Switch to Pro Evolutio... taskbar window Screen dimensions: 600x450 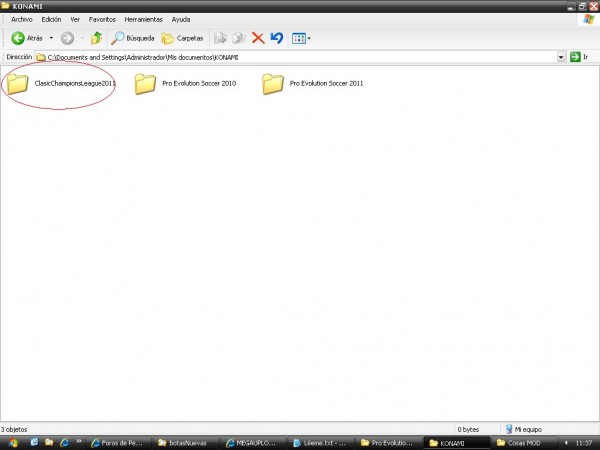click(387, 443)
